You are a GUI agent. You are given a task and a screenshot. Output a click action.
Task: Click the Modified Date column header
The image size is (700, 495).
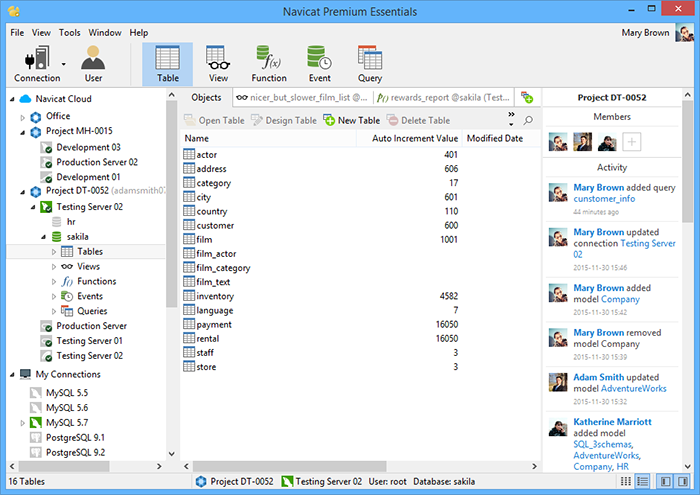501,138
